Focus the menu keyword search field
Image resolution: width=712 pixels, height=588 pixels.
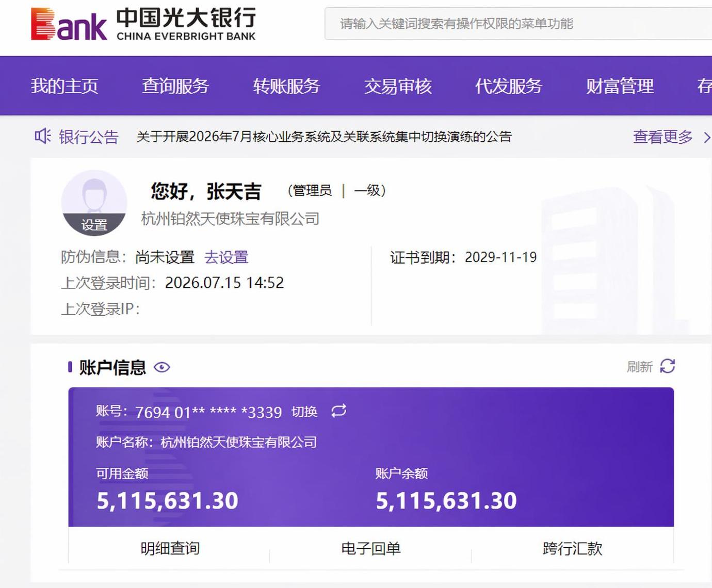tap(518, 24)
